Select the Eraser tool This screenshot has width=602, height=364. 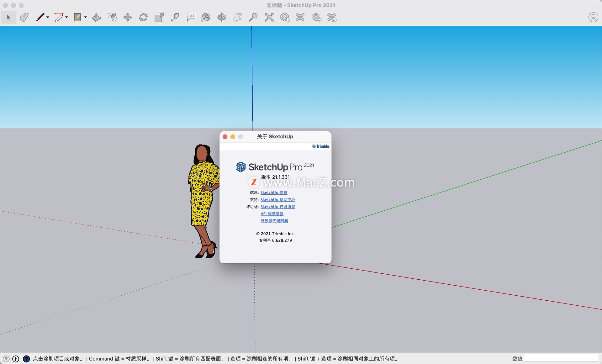[24, 17]
